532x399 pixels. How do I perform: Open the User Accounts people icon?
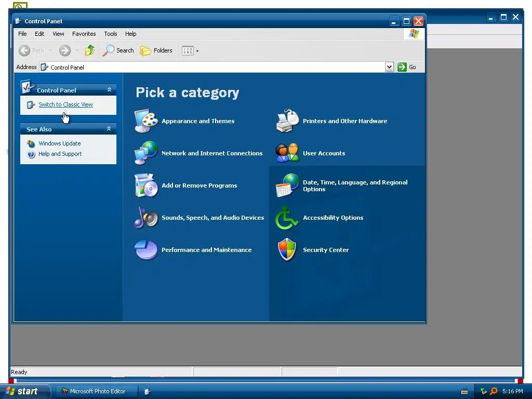(287, 153)
